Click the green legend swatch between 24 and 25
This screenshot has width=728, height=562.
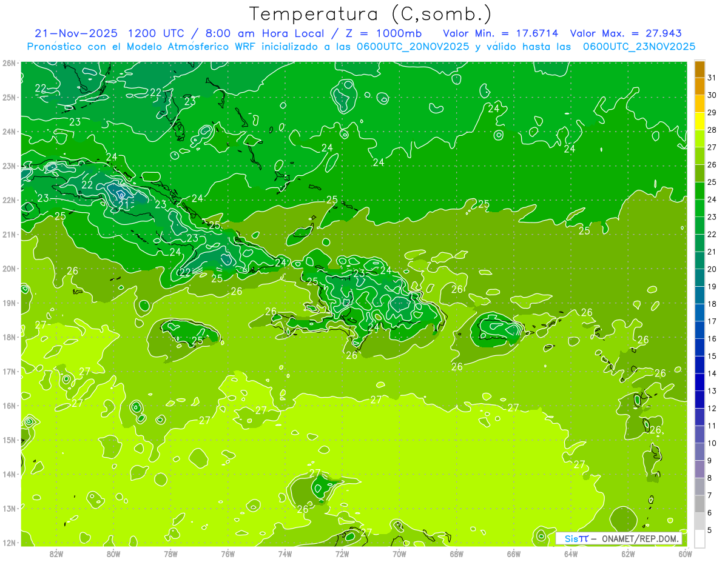[699, 191]
